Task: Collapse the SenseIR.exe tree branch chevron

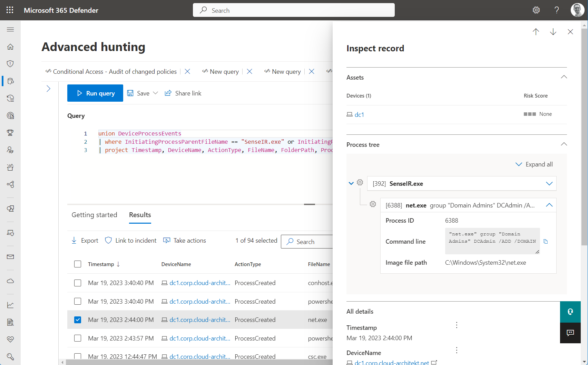Action: (x=351, y=183)
